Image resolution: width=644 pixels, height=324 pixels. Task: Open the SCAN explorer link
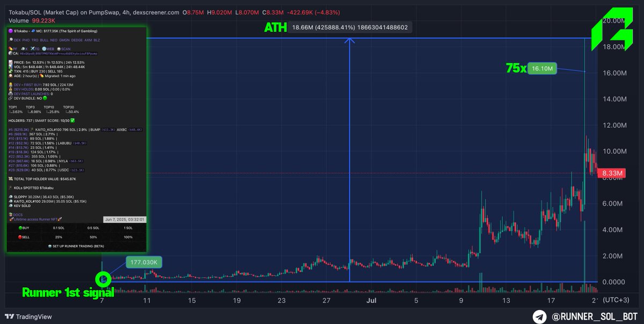(65, 49)
